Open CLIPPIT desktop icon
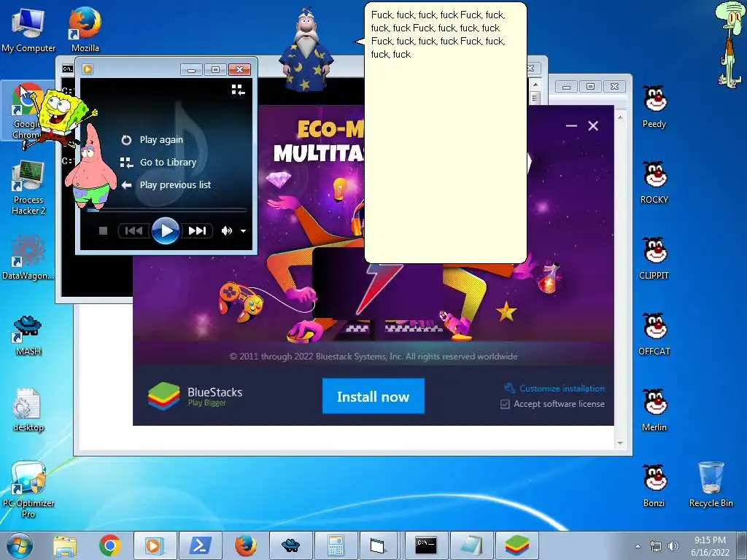 click(x=654, y=258)
